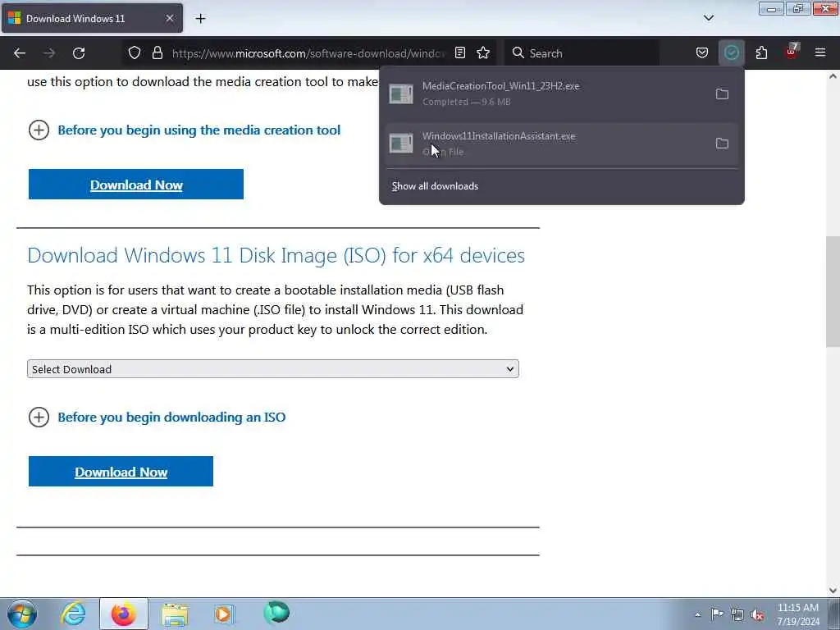840x630 pixels.
Task: Show hidden tray icons arrow
Action: tap(697, 614)
